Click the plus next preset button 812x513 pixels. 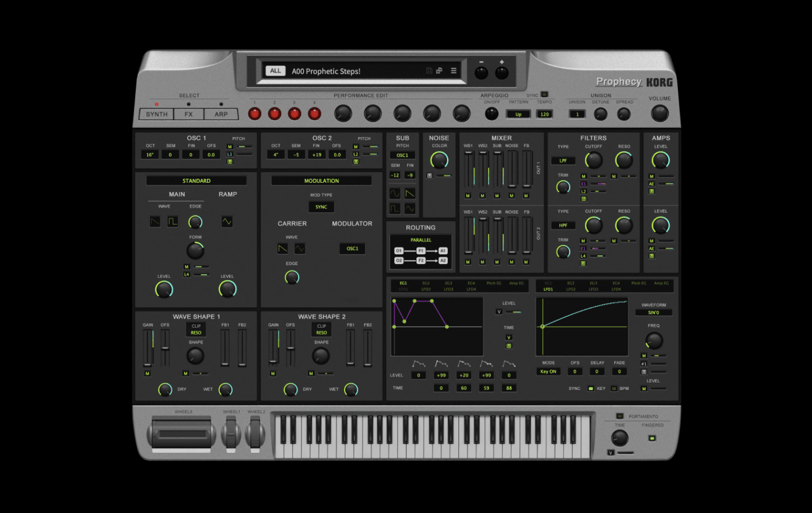502,72
